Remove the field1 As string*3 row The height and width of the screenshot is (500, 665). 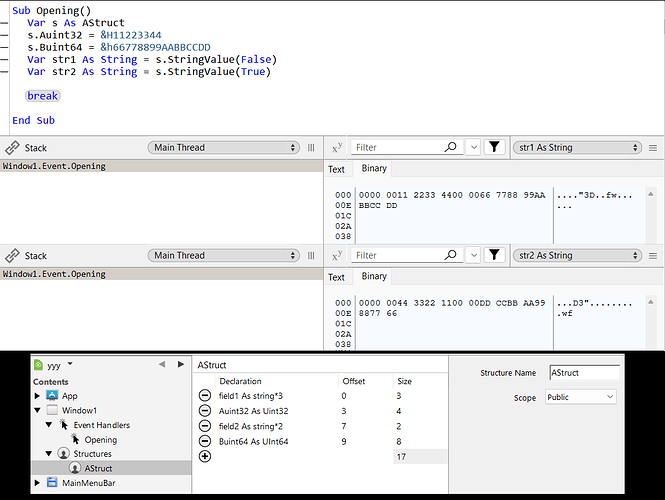coord(205,396)
